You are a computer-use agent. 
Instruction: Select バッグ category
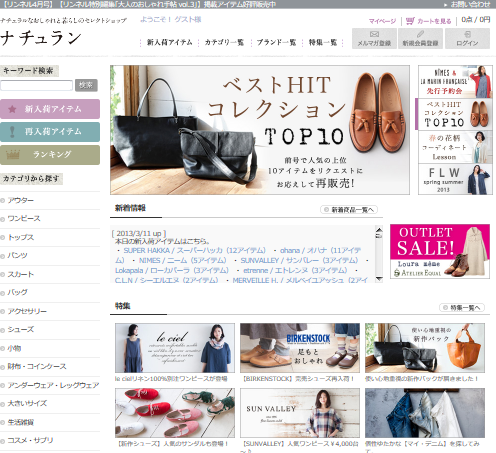click(18, 293)
